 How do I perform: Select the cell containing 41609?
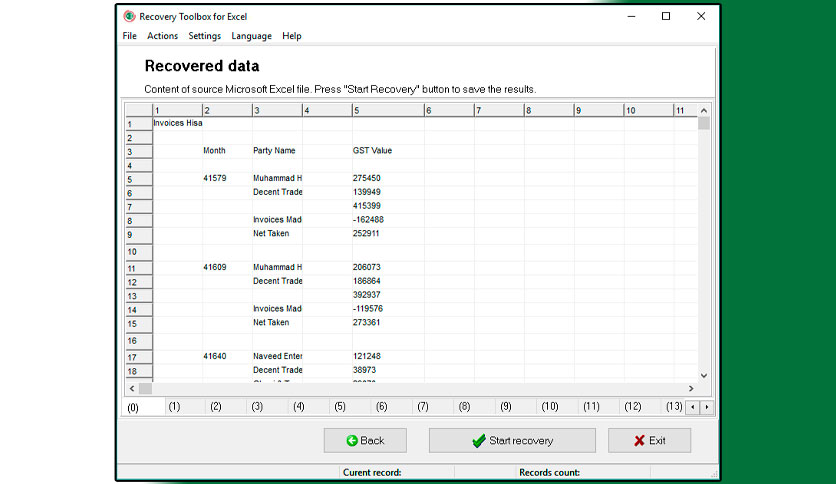[227, 268]
